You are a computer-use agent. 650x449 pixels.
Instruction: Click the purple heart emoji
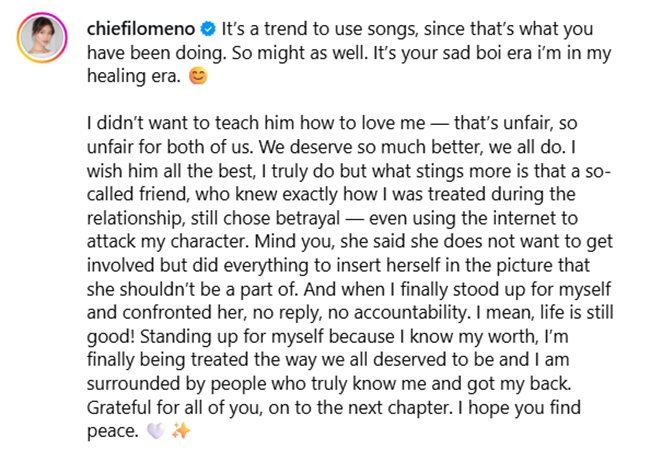[156, 434]
